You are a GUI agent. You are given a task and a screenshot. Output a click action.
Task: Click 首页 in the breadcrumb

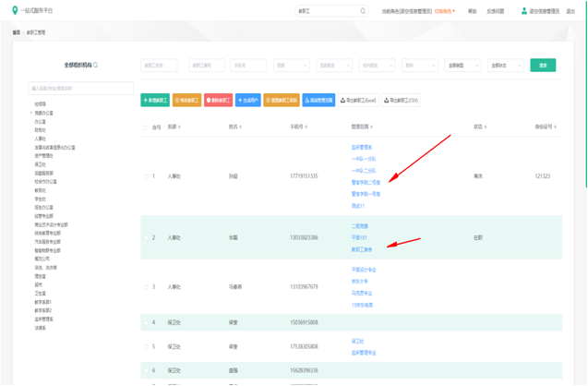click(16, 32)
